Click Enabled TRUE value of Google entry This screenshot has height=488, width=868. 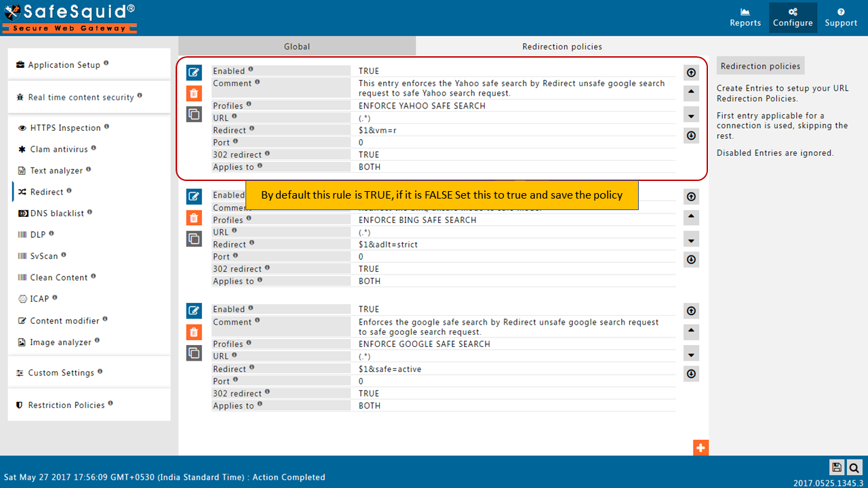369,309
